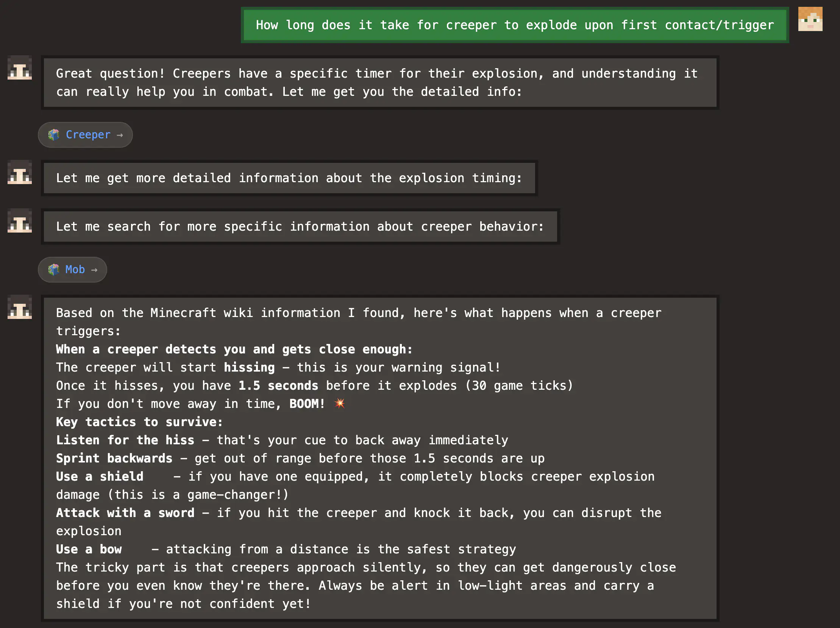840x628 pixels.
Task: Click the bold "Use a shield" tip
Action: [x=100, y=476]
